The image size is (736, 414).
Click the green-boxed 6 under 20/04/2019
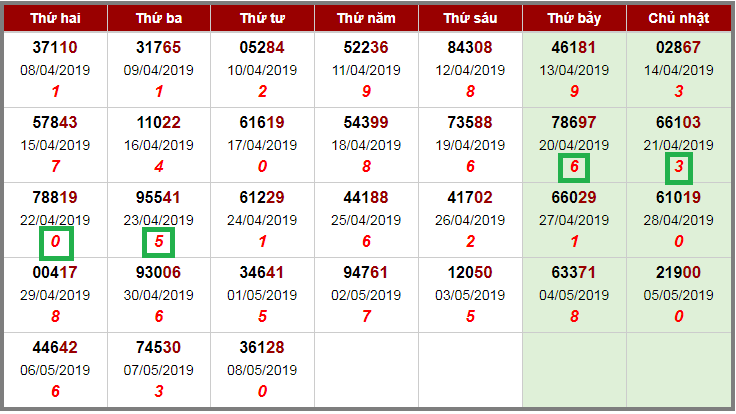(x=574, y=167)
